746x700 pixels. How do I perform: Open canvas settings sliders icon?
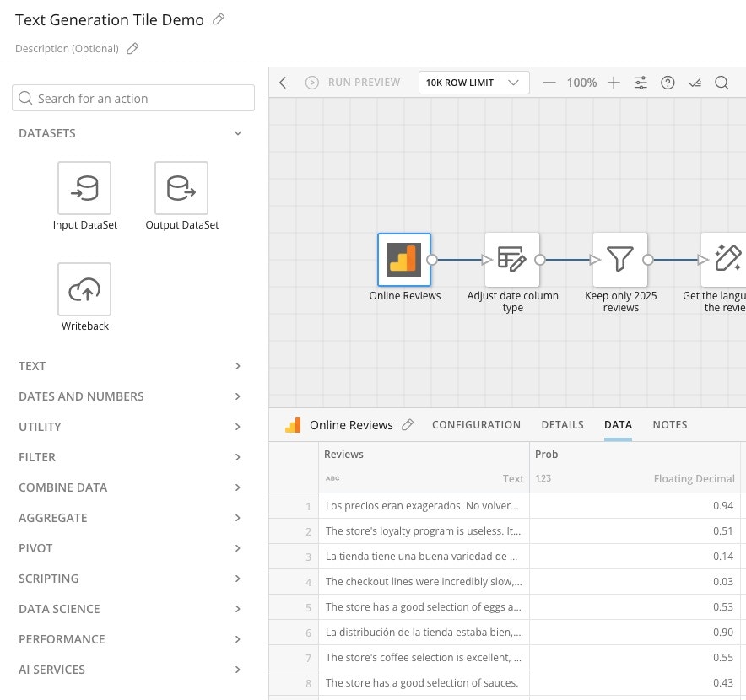[x=641, y=83]
